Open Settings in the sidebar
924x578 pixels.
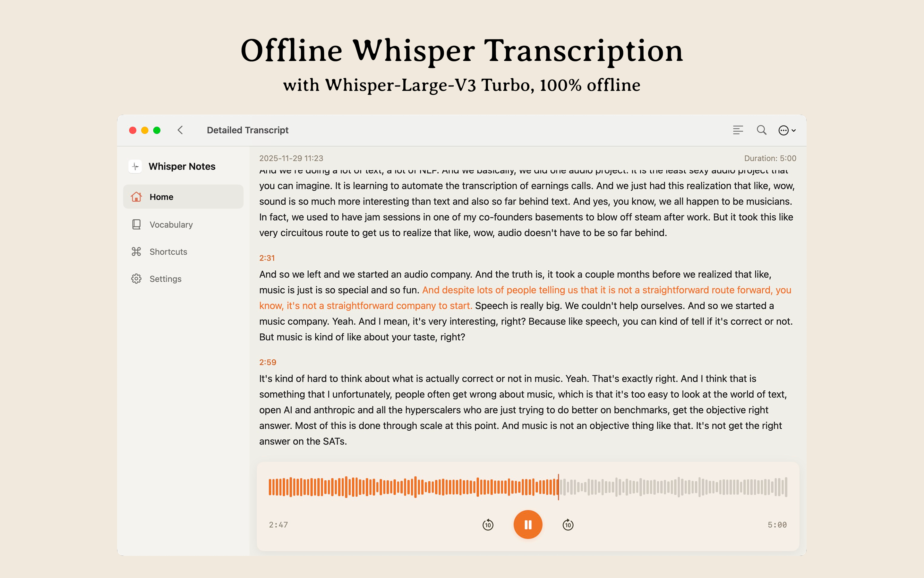pos(183,279)
